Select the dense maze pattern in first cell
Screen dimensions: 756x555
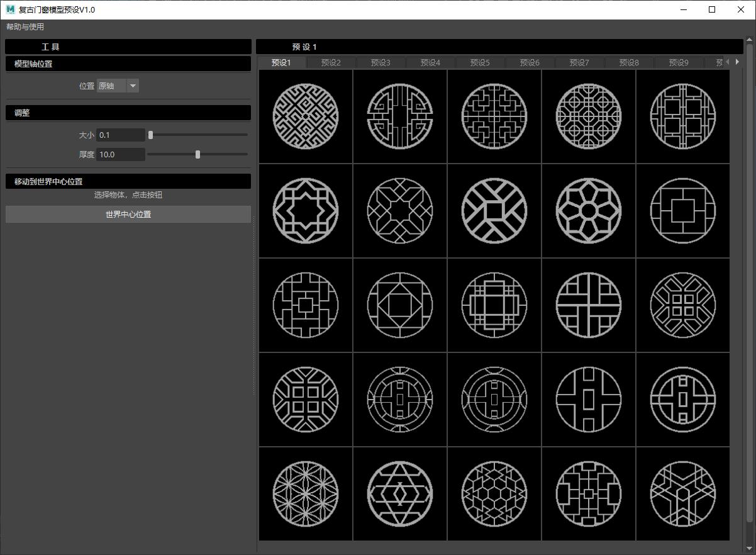306,116
